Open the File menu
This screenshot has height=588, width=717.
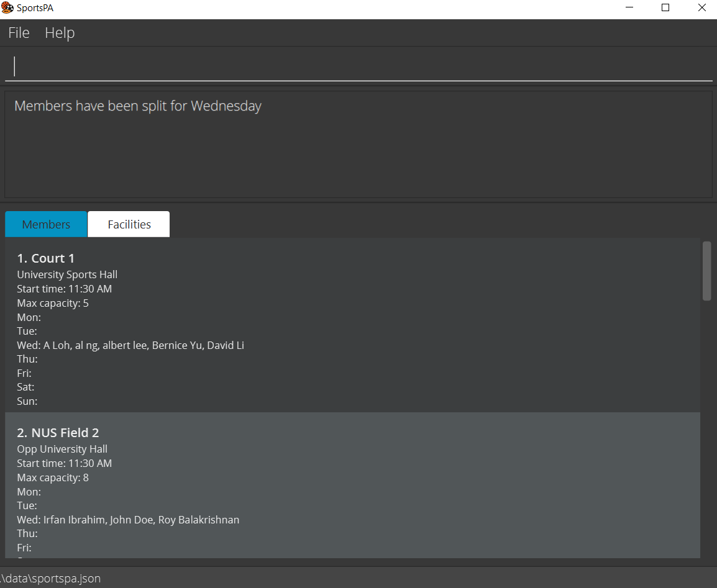19,33
